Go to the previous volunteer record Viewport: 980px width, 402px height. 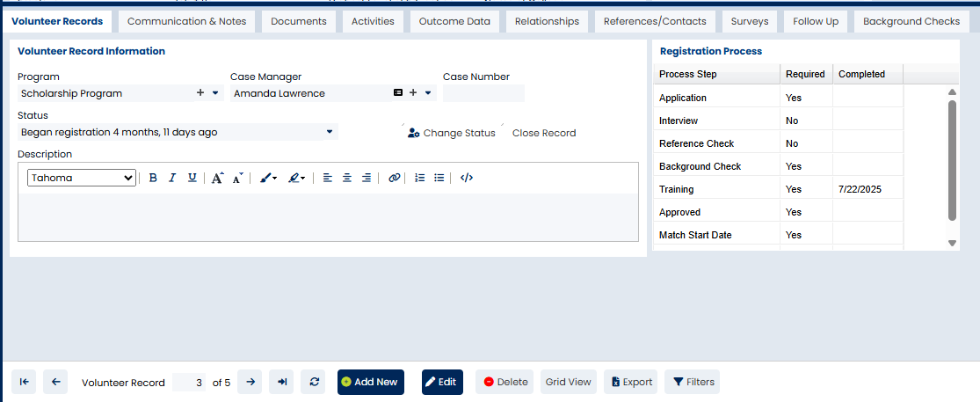click(55, 382)
